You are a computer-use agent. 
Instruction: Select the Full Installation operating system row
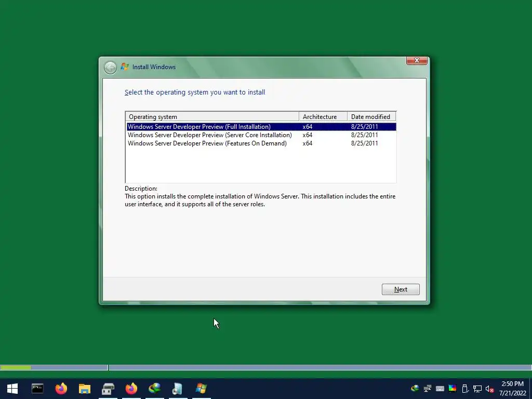point(261,127)
